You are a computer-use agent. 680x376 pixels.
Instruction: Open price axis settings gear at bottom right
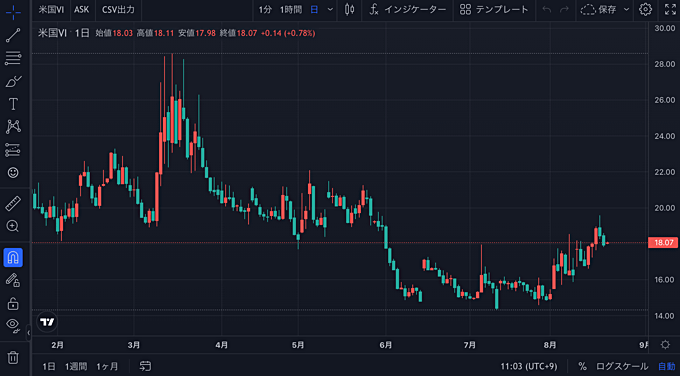[665, 345]
